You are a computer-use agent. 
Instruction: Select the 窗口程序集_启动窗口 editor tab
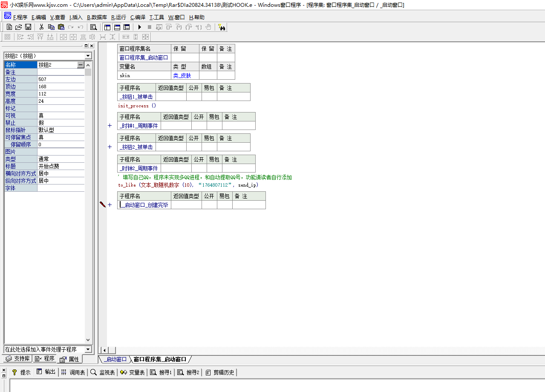coord(160,360)
